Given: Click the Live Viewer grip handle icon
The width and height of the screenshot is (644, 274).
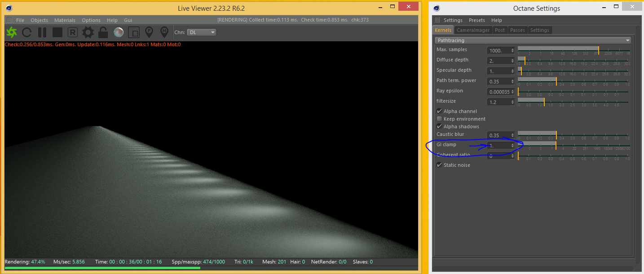Looking at the screenshot, I should pyautogui.click(x=9, y=20).
